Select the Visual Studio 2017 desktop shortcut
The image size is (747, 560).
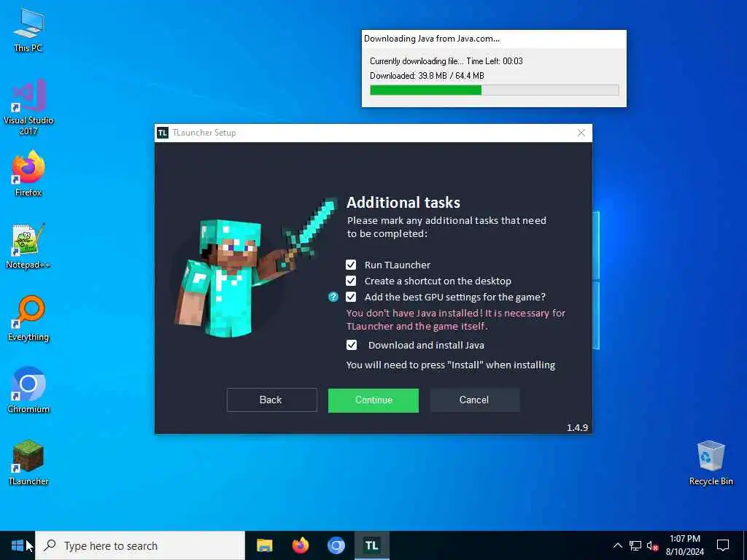[x=28, y=108]
